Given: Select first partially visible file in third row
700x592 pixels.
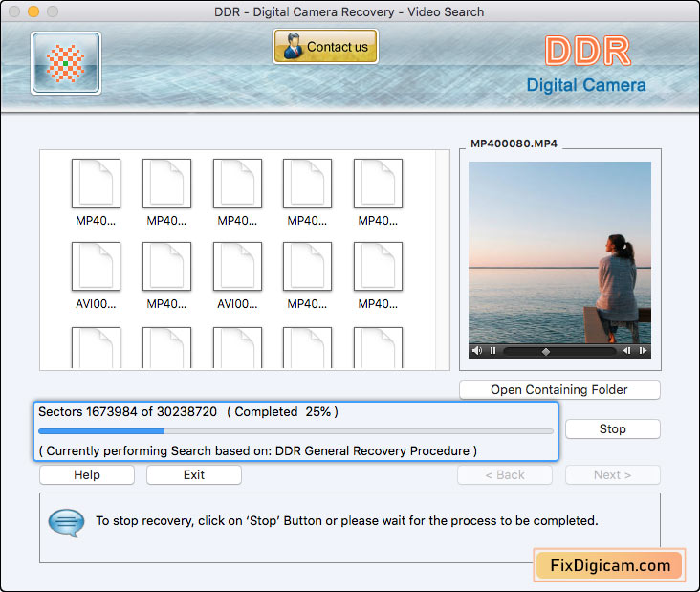Looking at the screenshot, I should tap(96, 348).
